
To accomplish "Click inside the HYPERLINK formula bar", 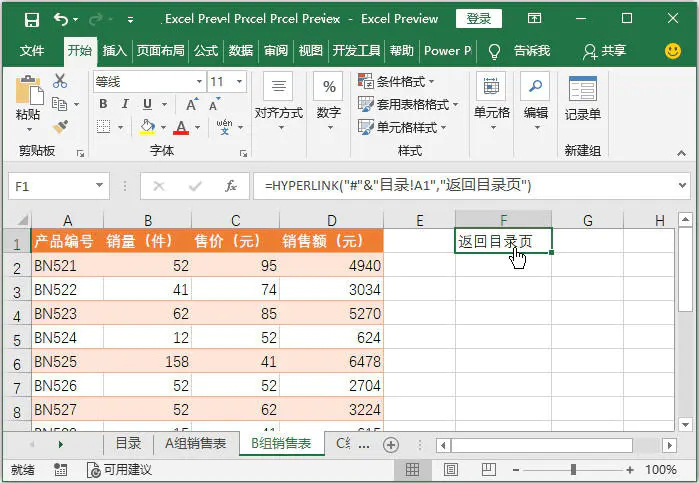I will pyautogui.click(x=464, y=186).
